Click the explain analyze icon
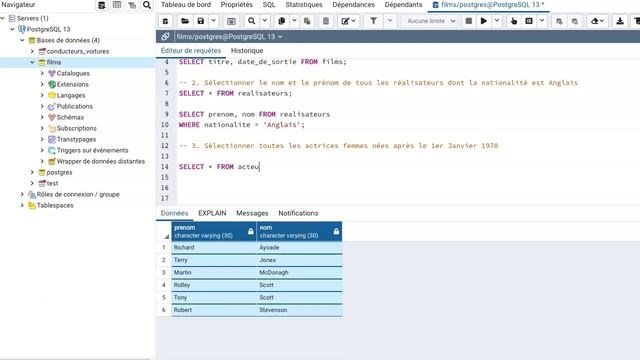 coord(529,21)
